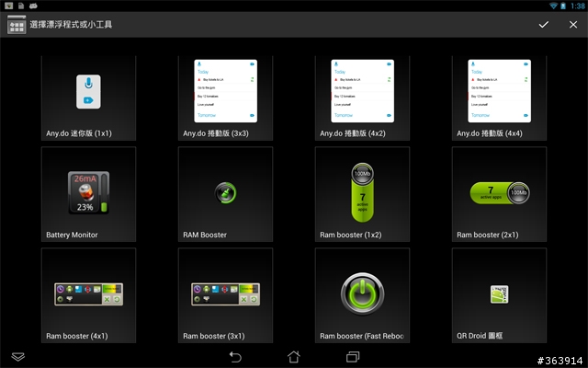Select the Ram booster (1x2) vertical widget
The image size is (588, 368).
(x=362, y=192)
